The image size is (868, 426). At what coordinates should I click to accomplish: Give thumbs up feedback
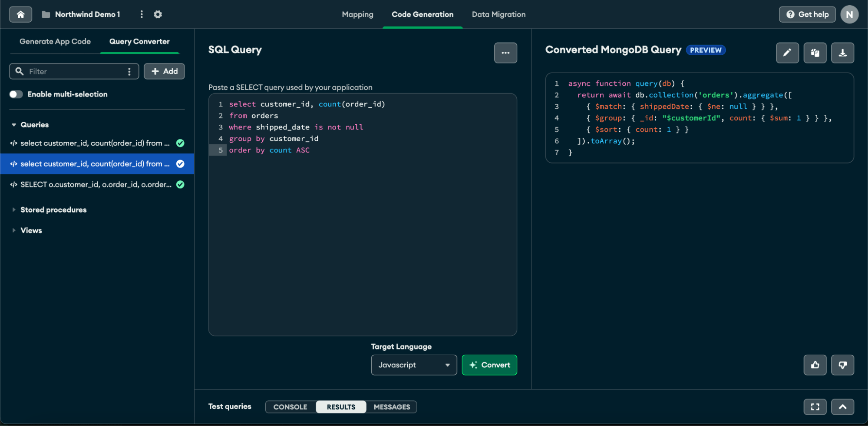coord(815,365)
